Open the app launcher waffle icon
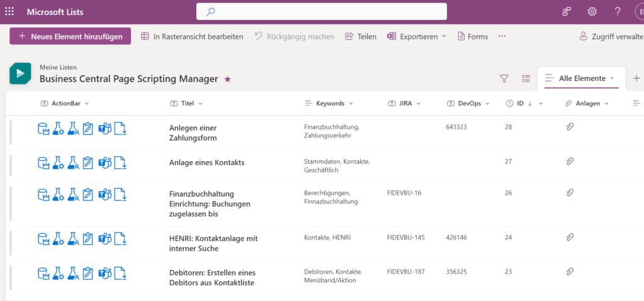The width and height of the screenshot is (644, 301). pyautogui.click(x=9, y=11)
